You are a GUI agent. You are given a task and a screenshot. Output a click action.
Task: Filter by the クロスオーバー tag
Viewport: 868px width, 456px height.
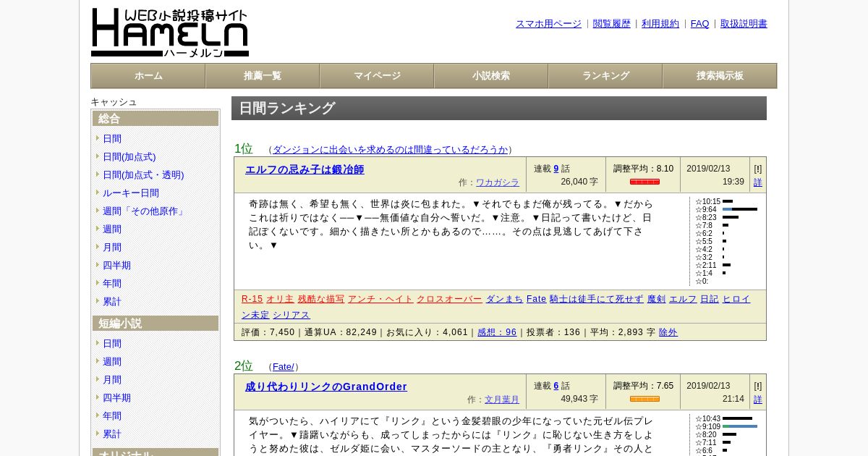tap(449, 299)
